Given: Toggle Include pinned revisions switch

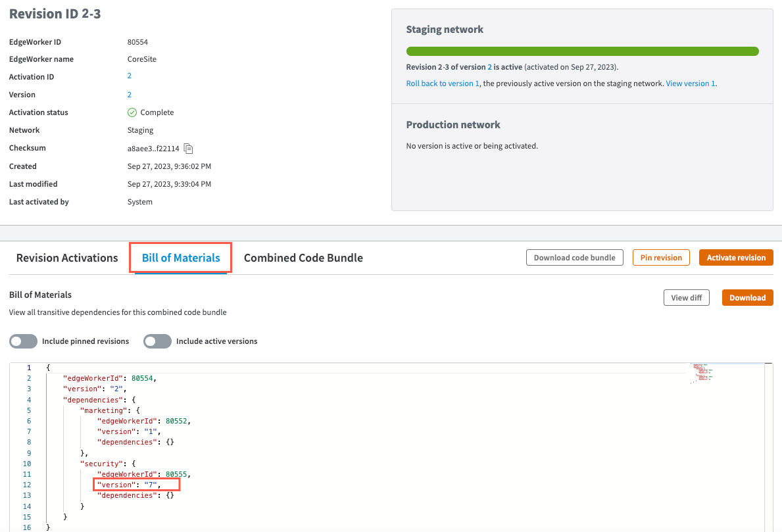Looking at the screenshot, I should [x=24, y=341].
